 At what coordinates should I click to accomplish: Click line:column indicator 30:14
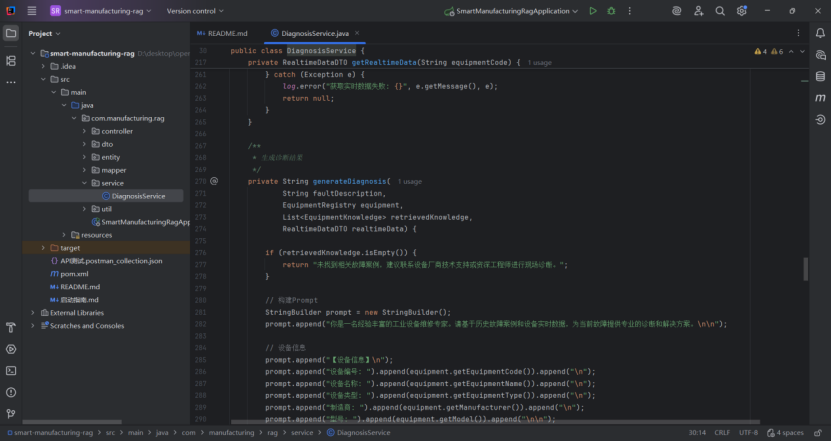697,432
